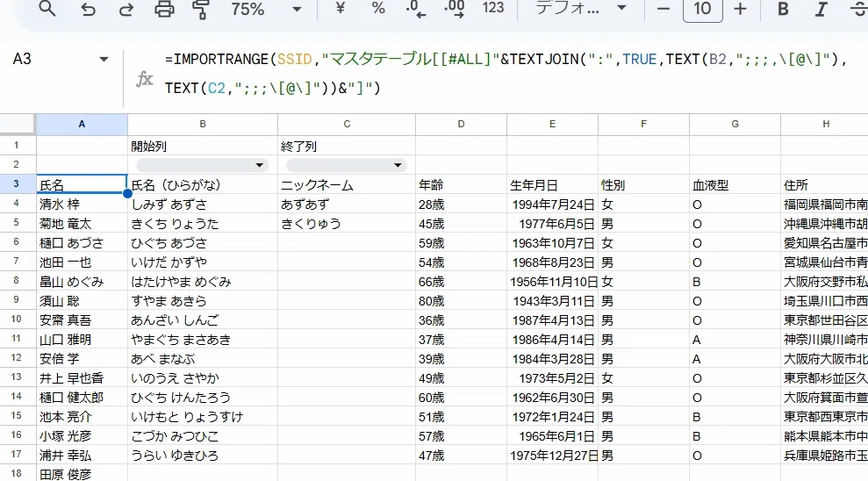Viewport: 868px width, 481px height.
Task: Click cell 開始列 in B1
Action: [203, 146]
